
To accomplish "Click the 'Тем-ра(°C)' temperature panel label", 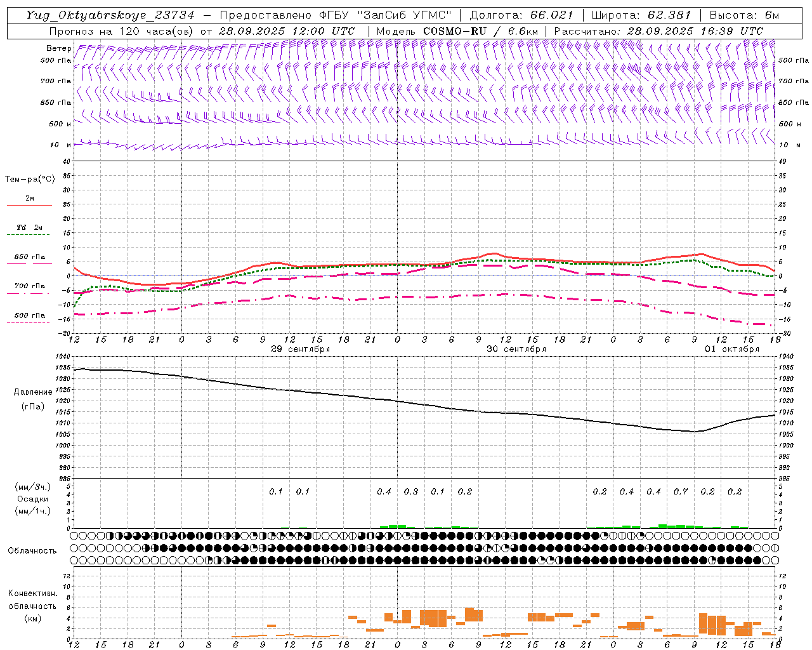I will pyautogui.click(x=30, y=180).
